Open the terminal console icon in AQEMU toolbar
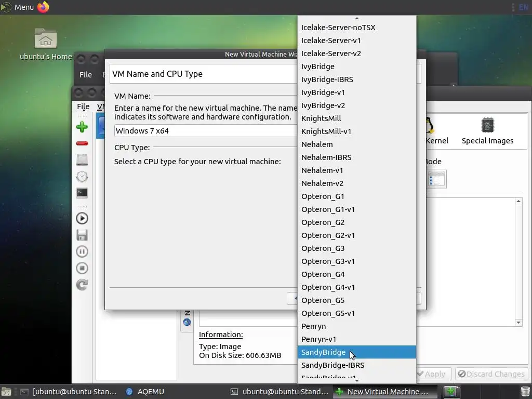 tap(82, 193)
